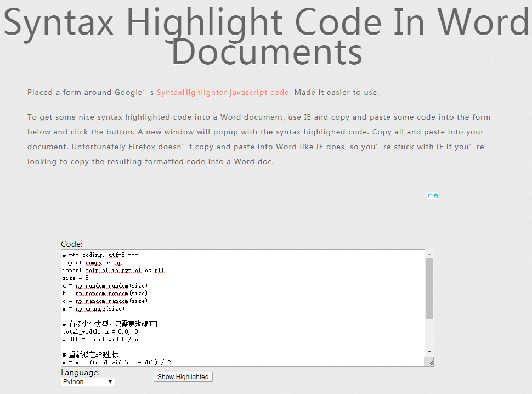Click the resize grip at the textarea corner

point(430,362)
